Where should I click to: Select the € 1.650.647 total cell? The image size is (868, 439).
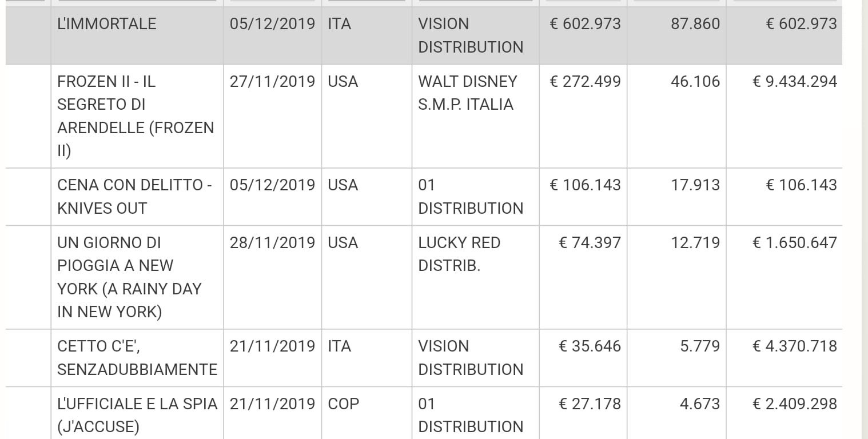click(795, 243)
